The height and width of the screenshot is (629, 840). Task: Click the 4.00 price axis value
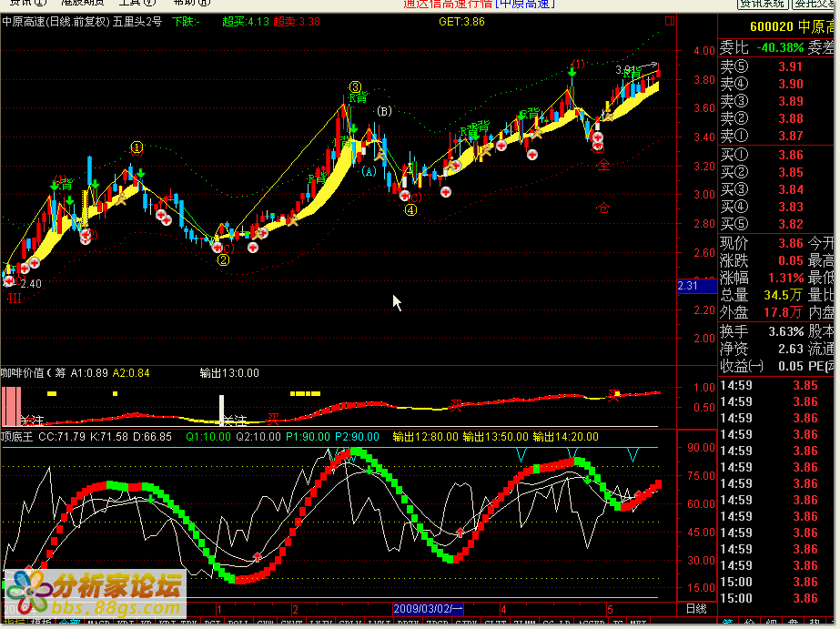703,51
